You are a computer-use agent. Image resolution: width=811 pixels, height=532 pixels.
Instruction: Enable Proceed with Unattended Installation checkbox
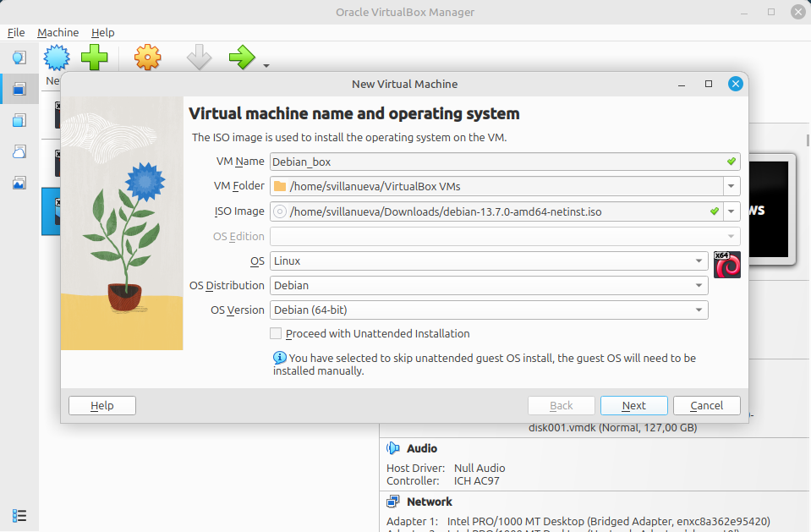coord(276,334)
